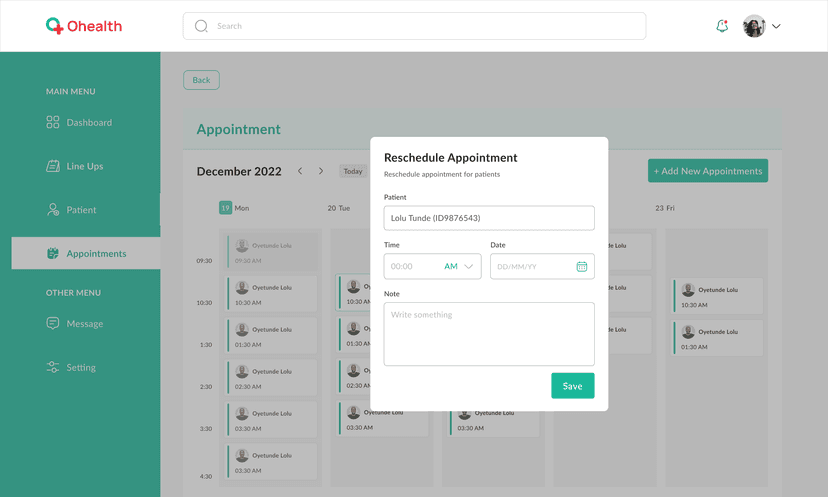
Task: Open the notifications bell
Action: tap(722, 26)
